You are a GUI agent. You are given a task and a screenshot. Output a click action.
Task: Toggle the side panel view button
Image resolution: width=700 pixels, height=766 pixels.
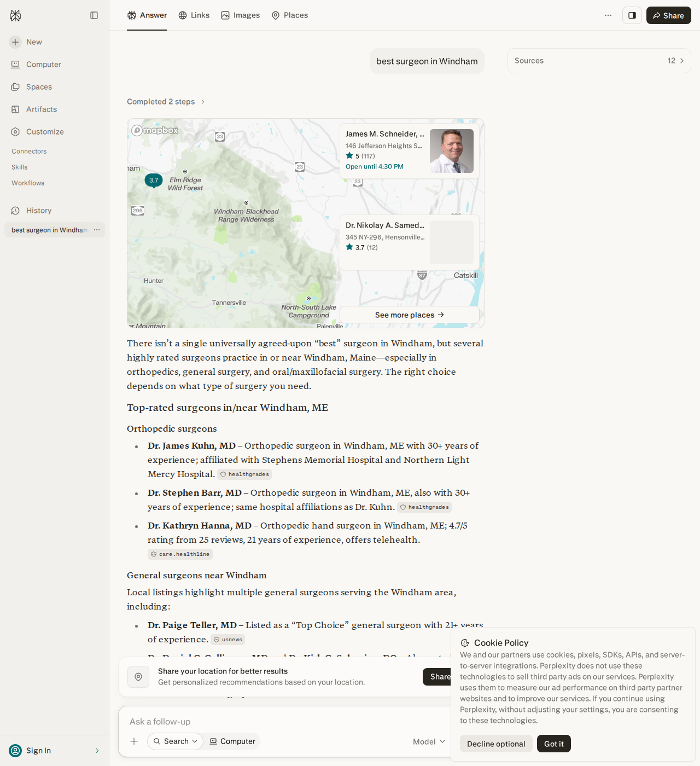click(x=632, y=15)
